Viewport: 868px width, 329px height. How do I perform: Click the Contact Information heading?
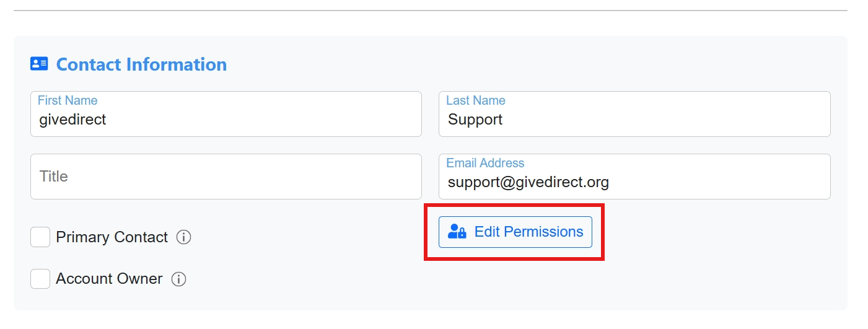(141, 64)
